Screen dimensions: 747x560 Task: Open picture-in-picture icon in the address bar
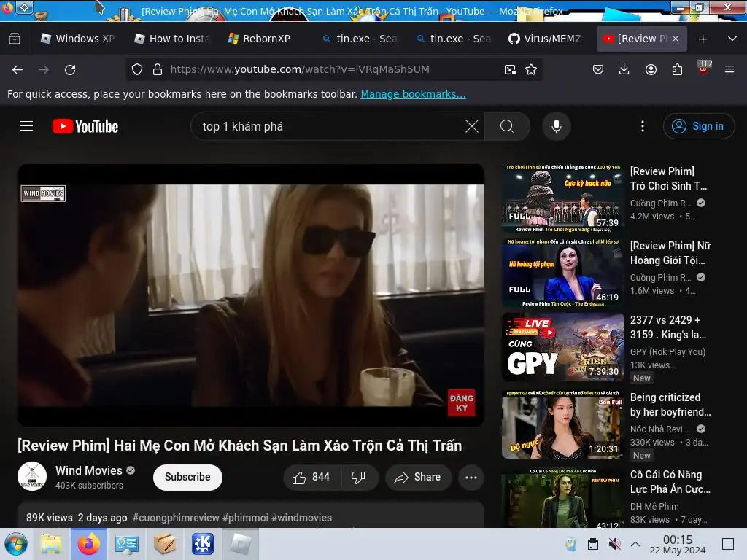pos(510,69)
